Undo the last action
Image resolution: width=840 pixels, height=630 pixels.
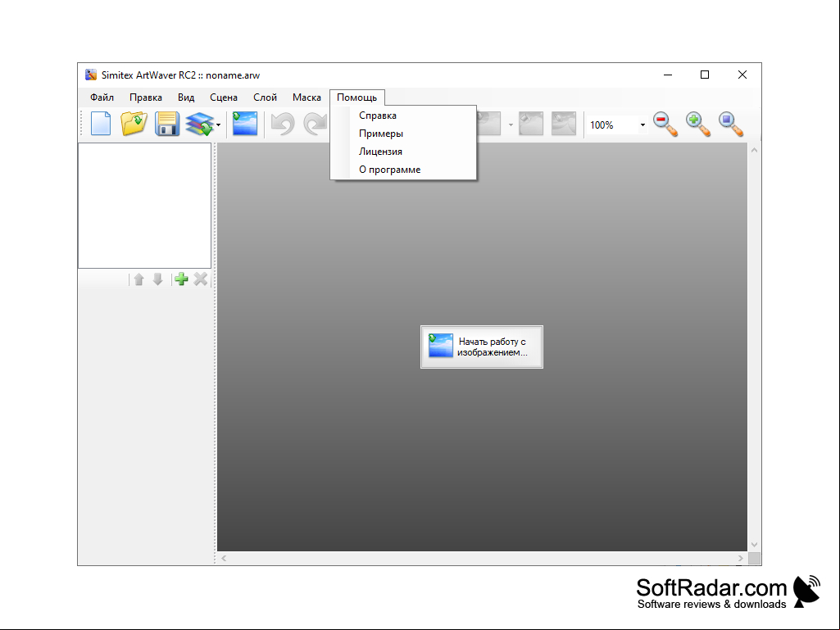click(282, 124)
